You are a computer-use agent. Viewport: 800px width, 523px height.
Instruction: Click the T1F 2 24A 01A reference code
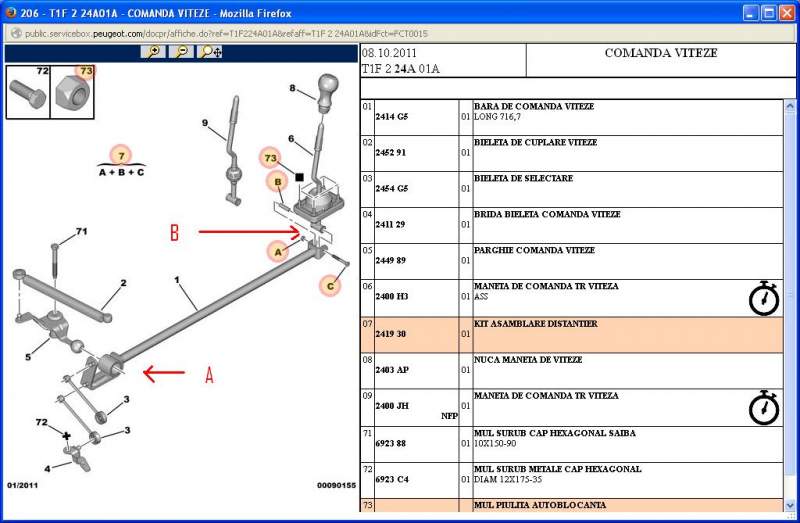[x=401, y=68]
